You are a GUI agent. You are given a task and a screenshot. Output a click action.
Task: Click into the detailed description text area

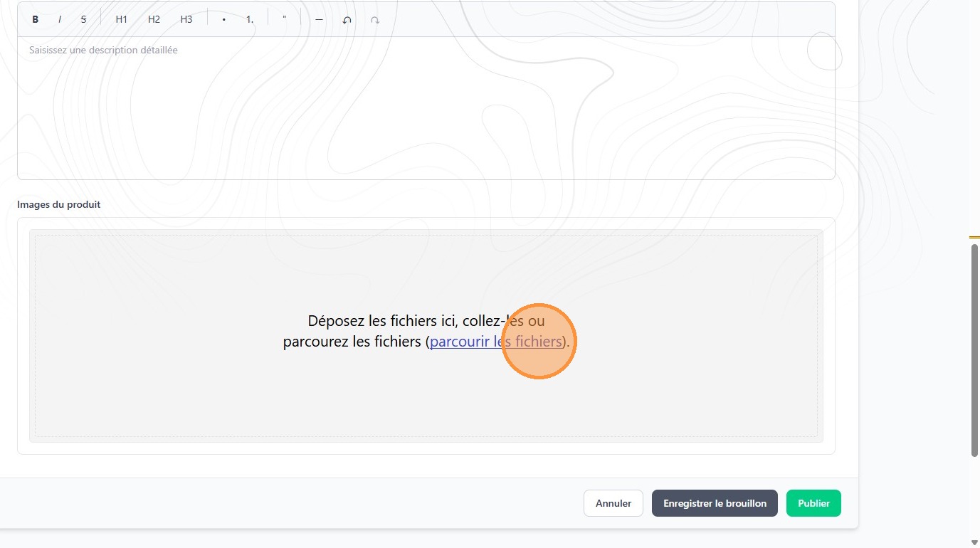click(x=426, y=108)
